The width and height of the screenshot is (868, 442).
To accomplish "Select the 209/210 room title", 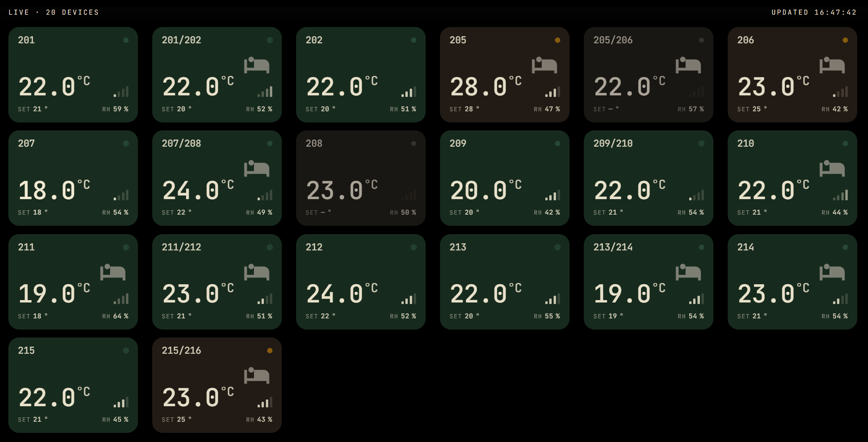I will coord(613,143).
